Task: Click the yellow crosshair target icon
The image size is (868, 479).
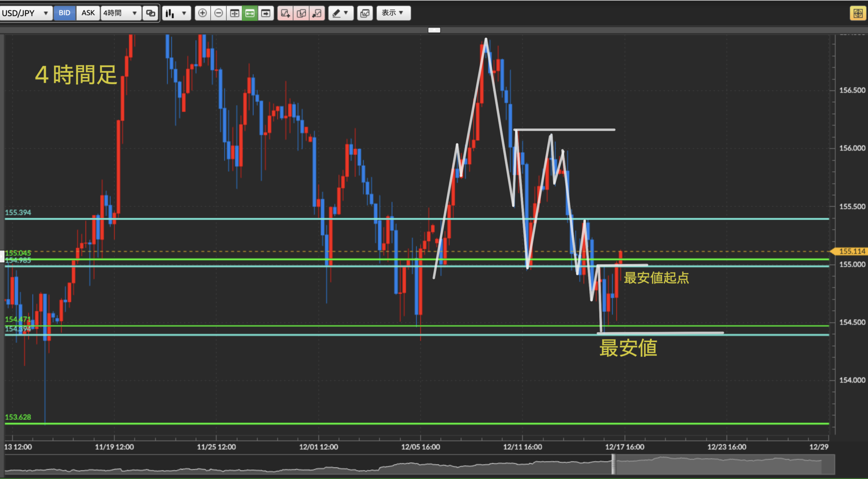Action: [x=857, y=13]
